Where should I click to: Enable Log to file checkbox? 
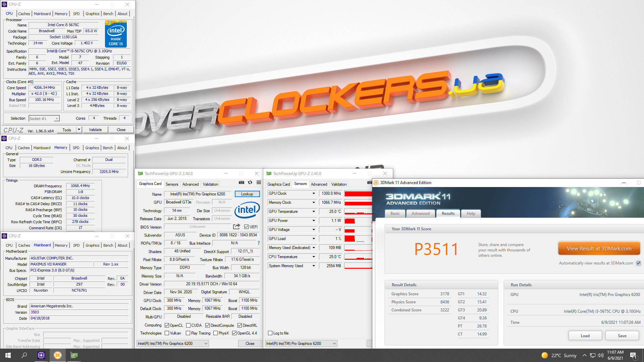270,333
